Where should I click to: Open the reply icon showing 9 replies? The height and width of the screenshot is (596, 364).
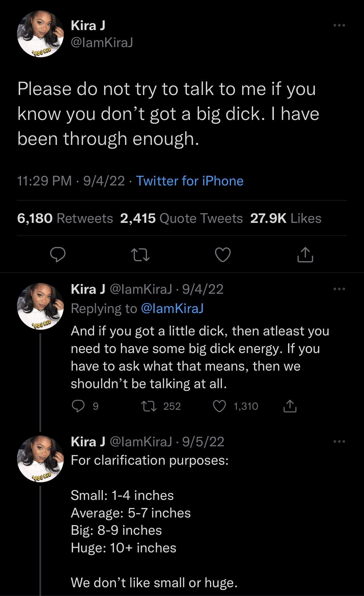click(x=77, y=406)
